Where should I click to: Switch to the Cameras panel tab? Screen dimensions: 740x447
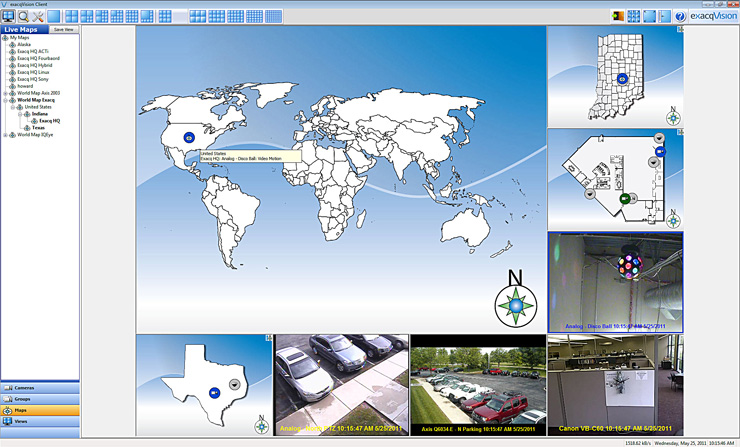pos(40,387)
